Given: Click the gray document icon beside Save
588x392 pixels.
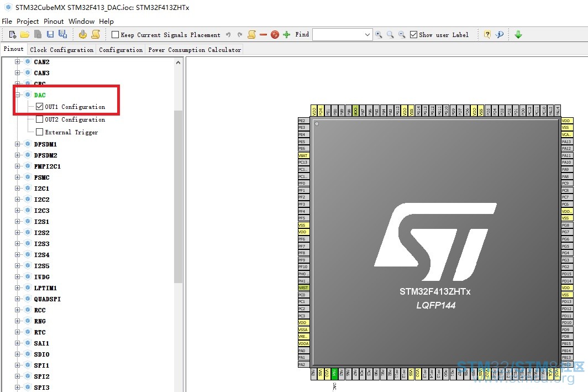Looking at the screenshot, I should point(38,34).
